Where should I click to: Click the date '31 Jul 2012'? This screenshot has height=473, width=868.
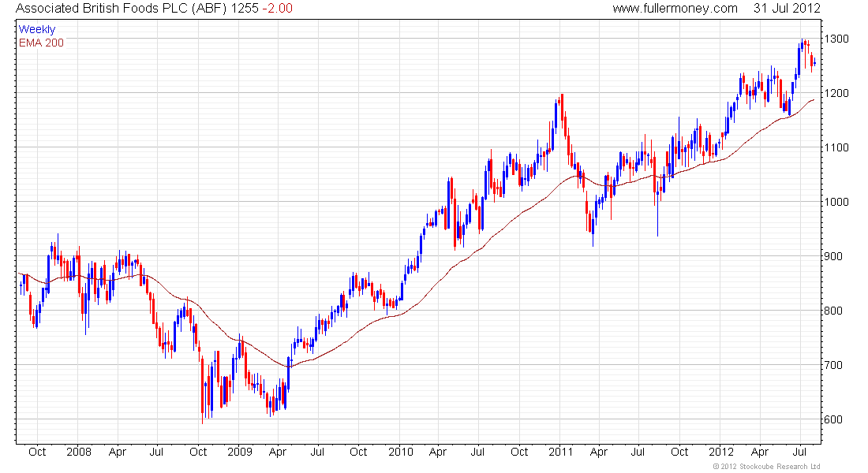tap(787, 9)
